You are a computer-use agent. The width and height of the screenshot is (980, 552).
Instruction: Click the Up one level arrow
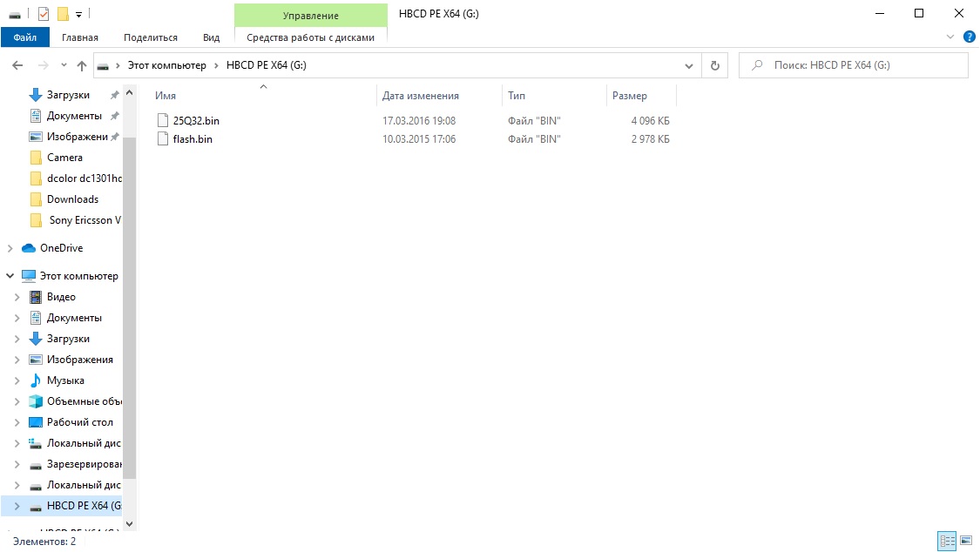[82, 66]
